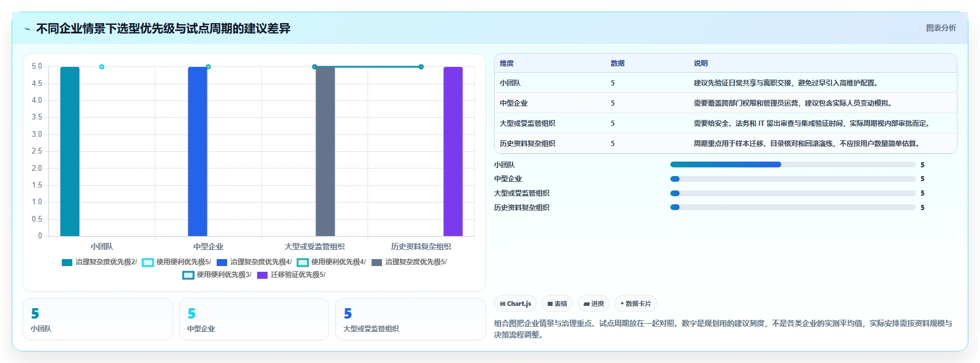This screenshot has width=980, height=363.
Task: Click the 大型或受监管组织 progress bar
Action: (x=793, y=193)
